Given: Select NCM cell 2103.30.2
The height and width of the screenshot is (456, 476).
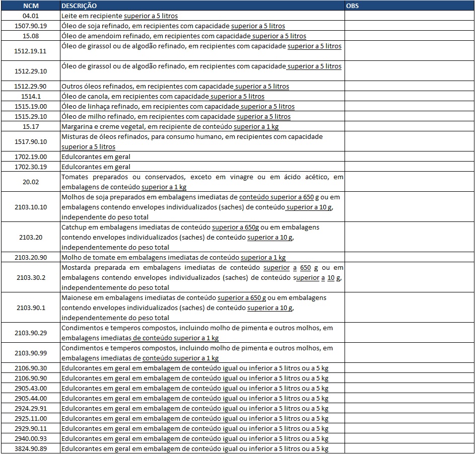Looking at the screenshot, I should pyautogui.click(x=31, y=277).
